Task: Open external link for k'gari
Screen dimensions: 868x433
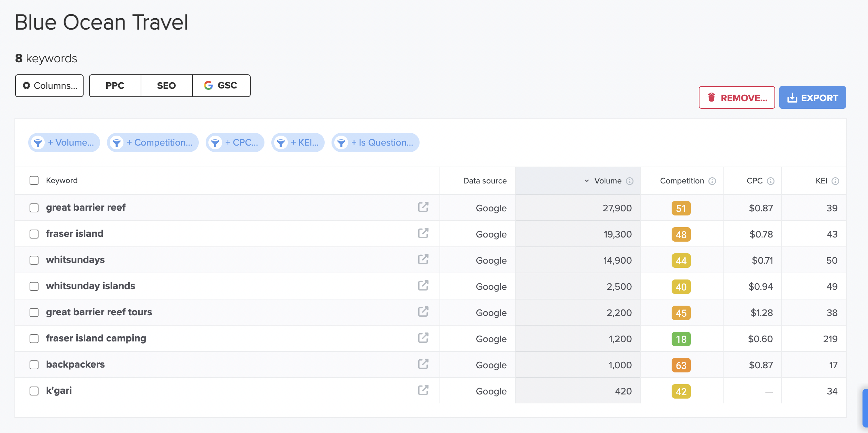Action: coord(423,390)
